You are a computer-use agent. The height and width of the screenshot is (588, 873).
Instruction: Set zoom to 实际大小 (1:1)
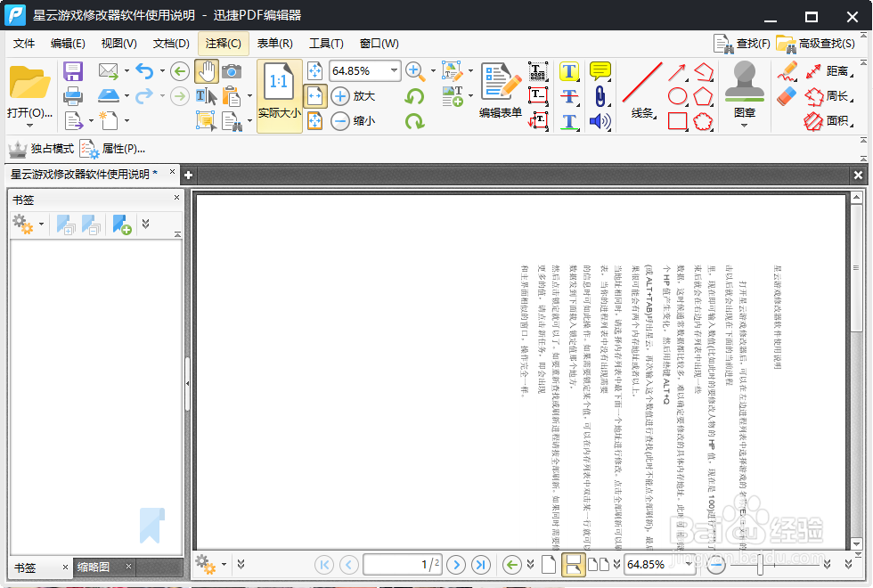280,96
